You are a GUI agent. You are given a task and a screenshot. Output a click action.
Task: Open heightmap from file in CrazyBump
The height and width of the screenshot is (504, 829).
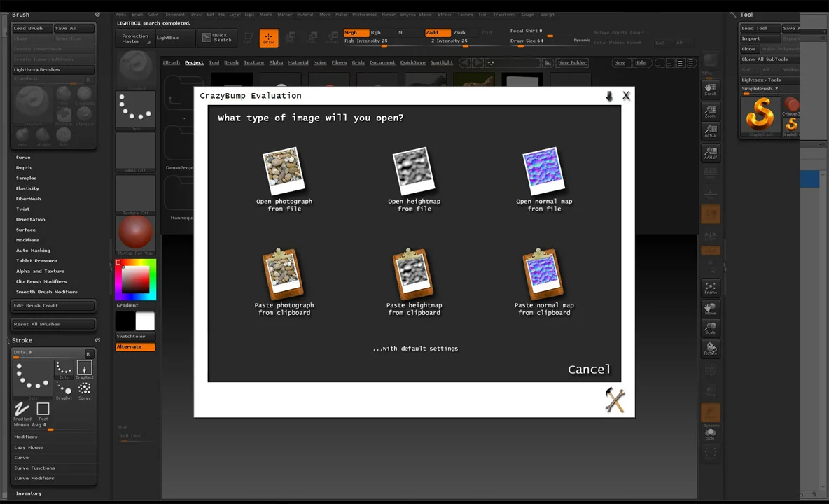coord(414,180)
